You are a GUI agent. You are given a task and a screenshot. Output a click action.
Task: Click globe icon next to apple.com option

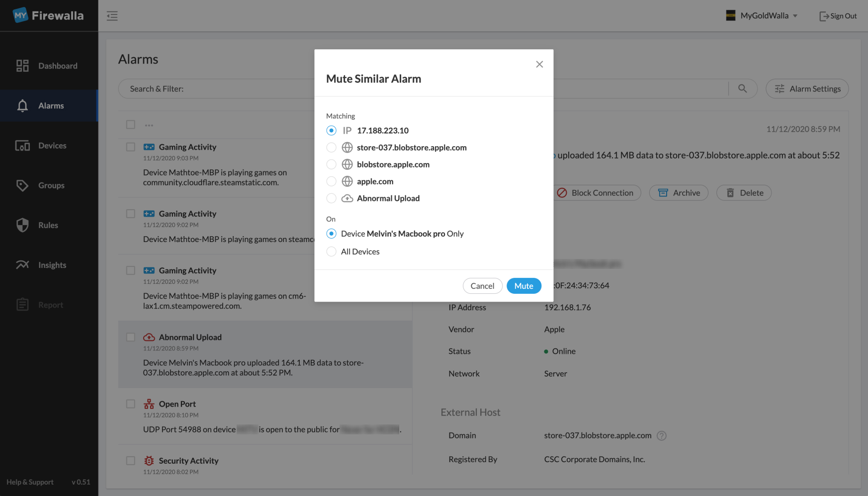click(x=347, y=181)
